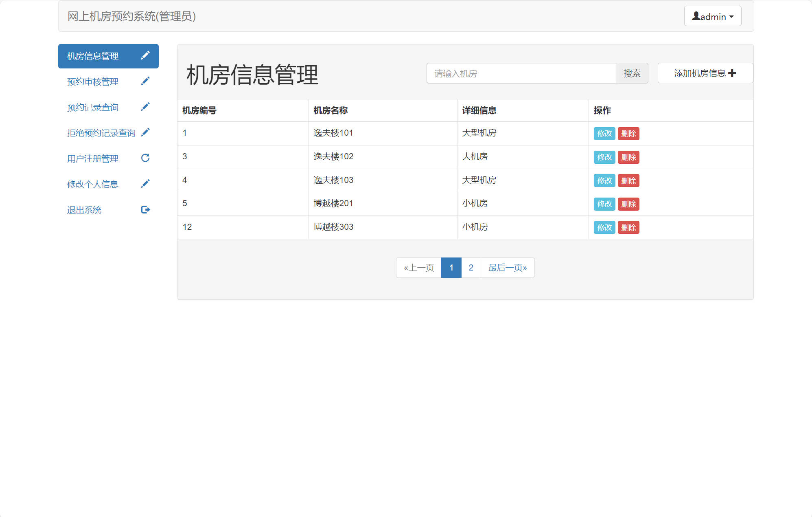
Task: Click the pencil icon beside 机房信息管理
Action: pyautogui.click(x=145, y=55)
